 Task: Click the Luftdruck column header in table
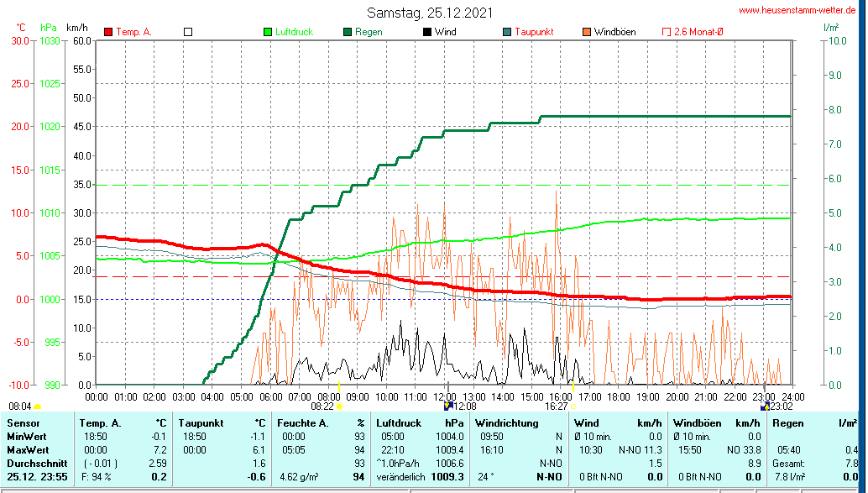point(399,423)
